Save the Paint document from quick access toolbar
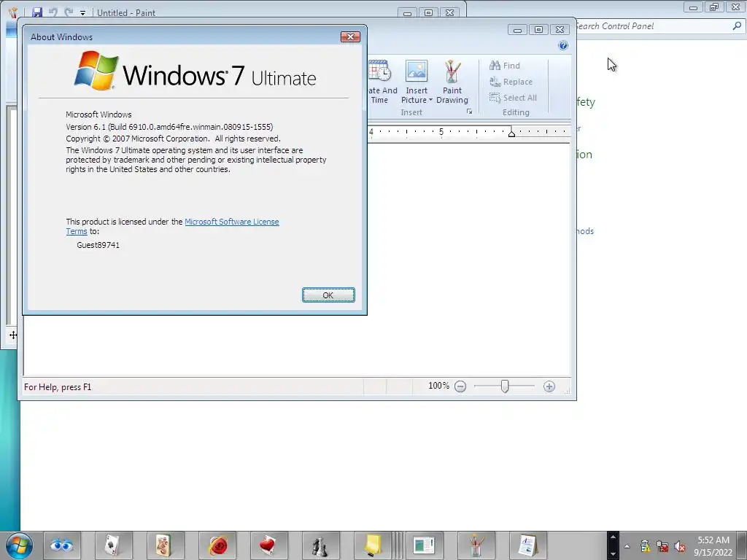Screen dimensions: 747x560 tap(36, 12)
